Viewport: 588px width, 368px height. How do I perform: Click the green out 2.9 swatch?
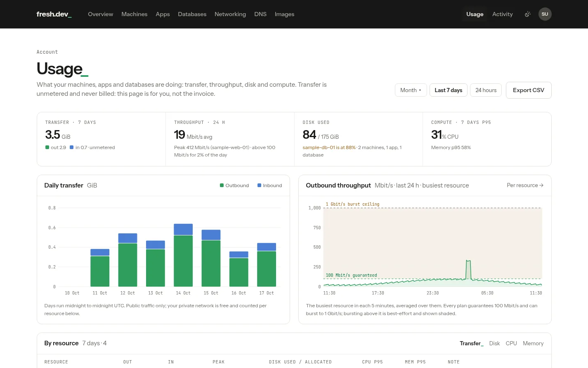47,147
